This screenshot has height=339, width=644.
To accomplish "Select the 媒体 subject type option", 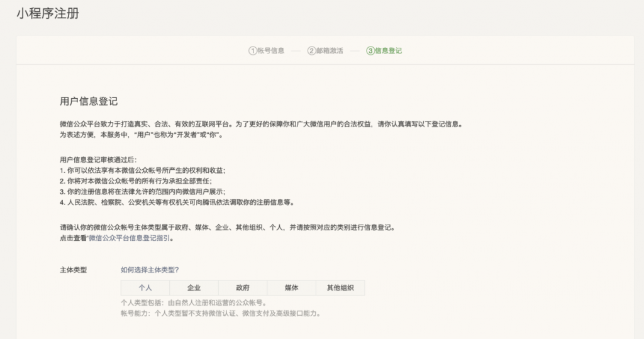I will (x=291, y=288).
